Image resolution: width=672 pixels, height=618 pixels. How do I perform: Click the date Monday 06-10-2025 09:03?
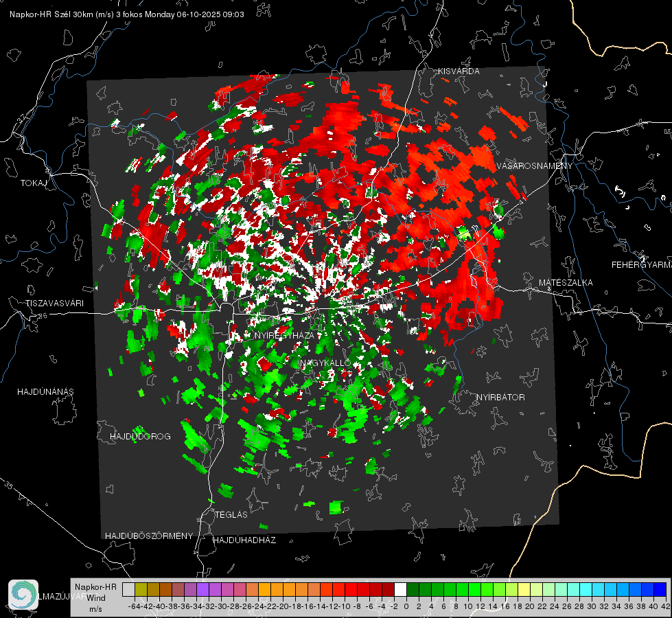point(194,14)
